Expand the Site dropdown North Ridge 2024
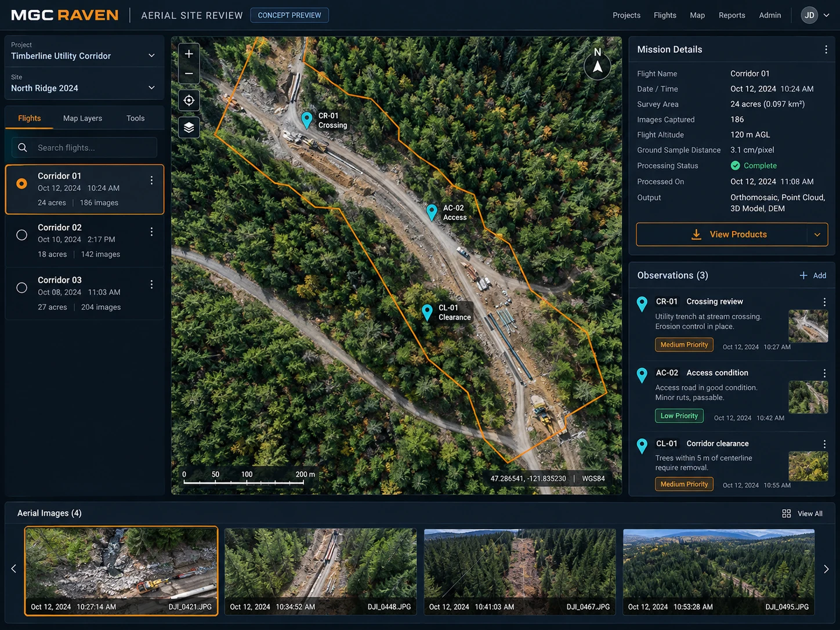Screen dimensions: 840x630 coord(84,84)
